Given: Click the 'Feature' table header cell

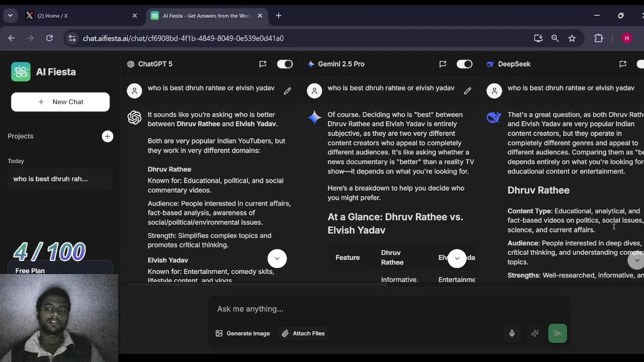Looking at the screenshot, I should coord(348,257).
